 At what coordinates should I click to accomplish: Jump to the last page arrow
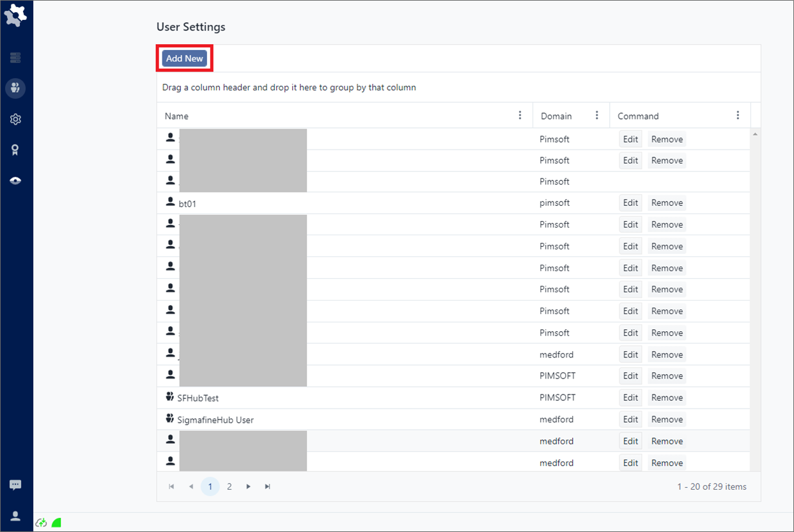(x=268, y=487)
